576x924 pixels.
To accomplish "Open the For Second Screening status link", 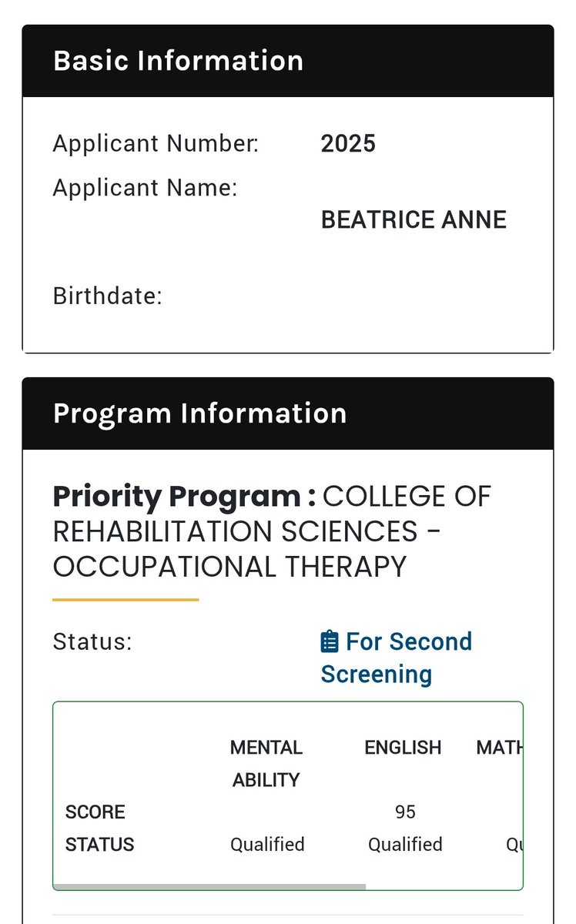I will point(397,658).
